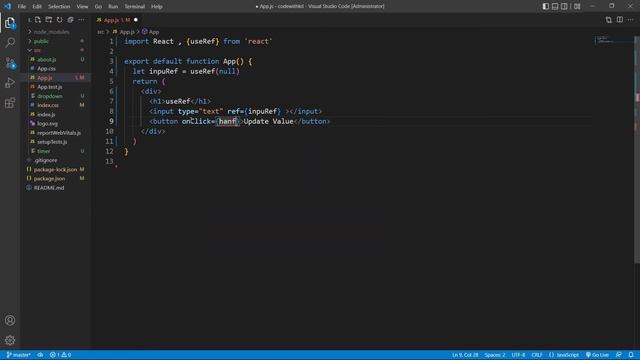This screenshot has height=360, width=640.
Task: Open the Explorer view in activity bar
Action: point(10,23)
